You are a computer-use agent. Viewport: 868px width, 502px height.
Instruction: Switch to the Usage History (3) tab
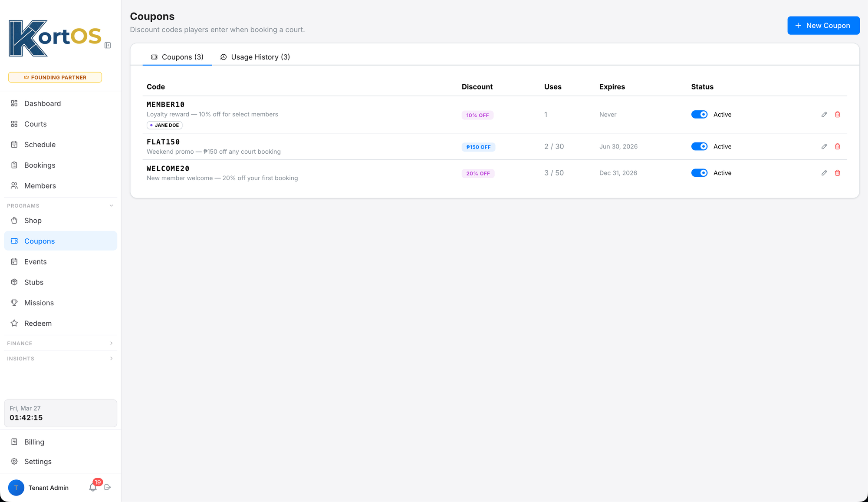pyautogui.click(x=255, y=57)
